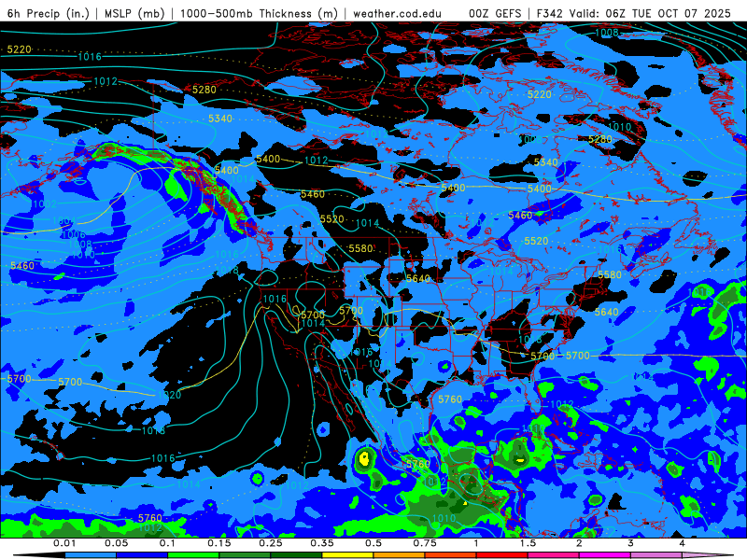
Task: Click the 0.1 legend value
Action: (x=168, y=543)
